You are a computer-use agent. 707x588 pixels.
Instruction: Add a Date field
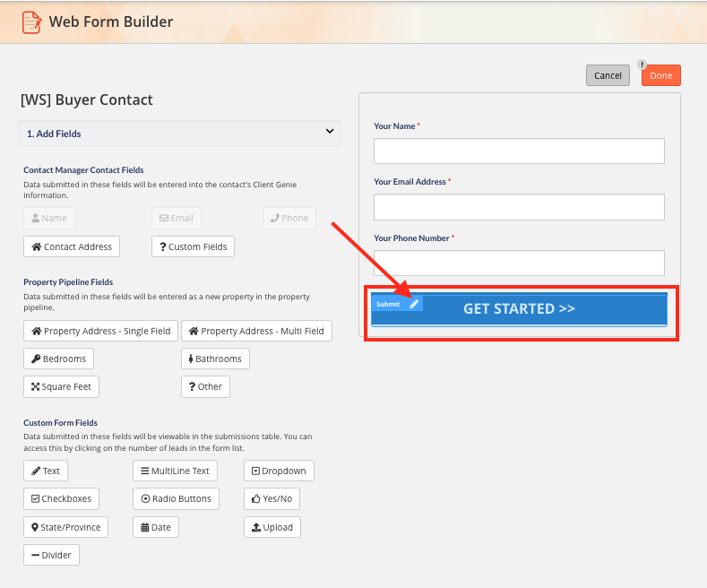click(156, 527)
